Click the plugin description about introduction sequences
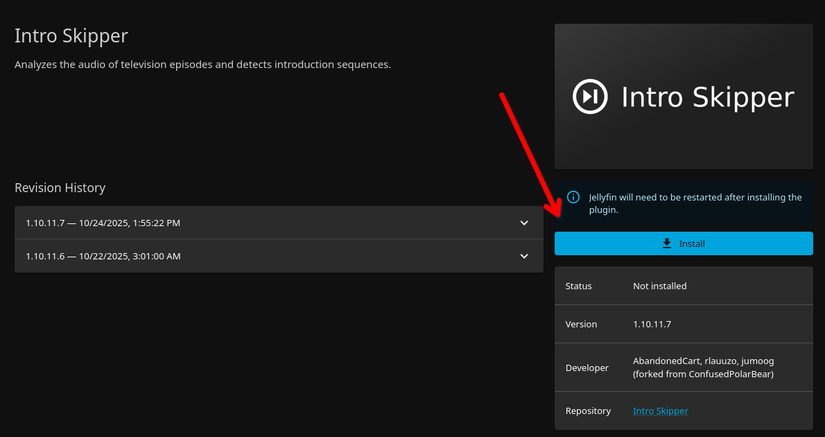 (x=202, y=65)
